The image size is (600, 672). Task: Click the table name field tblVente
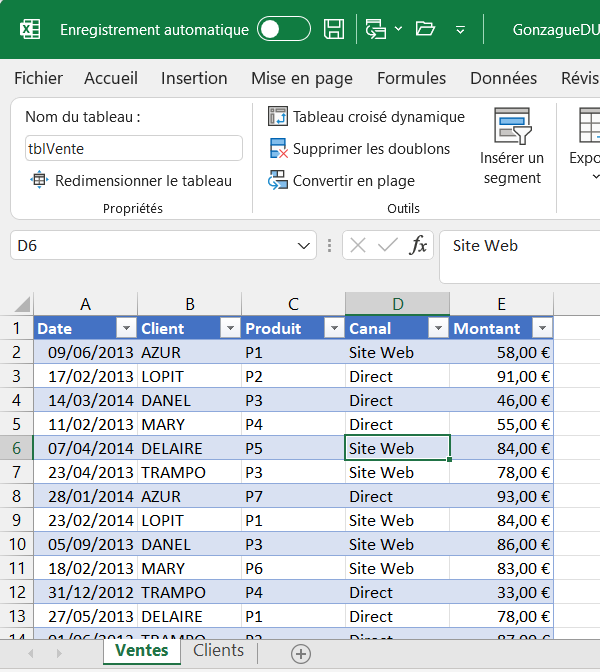134,148
